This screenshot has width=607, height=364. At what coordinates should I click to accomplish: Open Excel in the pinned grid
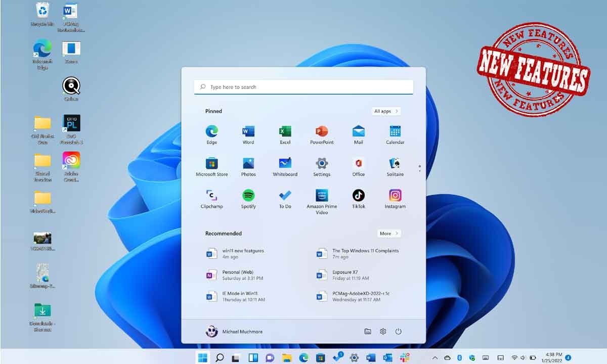285,135
